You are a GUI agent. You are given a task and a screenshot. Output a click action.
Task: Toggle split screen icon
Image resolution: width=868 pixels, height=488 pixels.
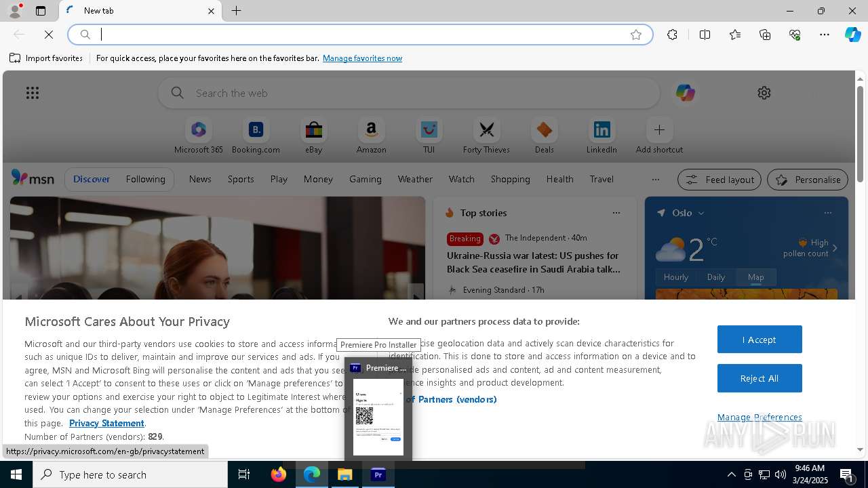(705, 35)
